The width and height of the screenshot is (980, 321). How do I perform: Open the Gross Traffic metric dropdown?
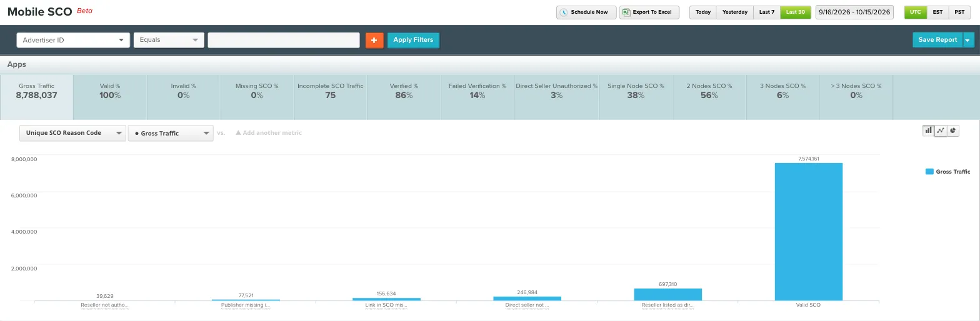[x=171, y=133]
